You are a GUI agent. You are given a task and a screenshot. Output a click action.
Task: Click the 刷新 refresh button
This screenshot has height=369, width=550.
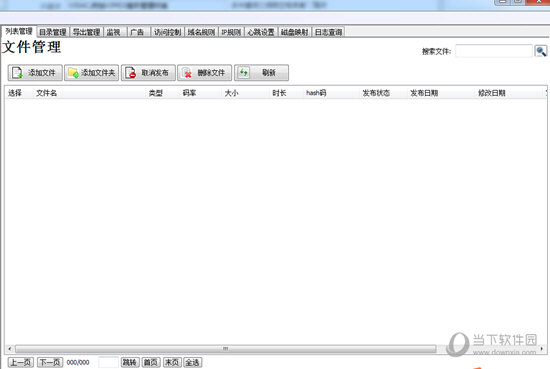(x=262, y=73)
